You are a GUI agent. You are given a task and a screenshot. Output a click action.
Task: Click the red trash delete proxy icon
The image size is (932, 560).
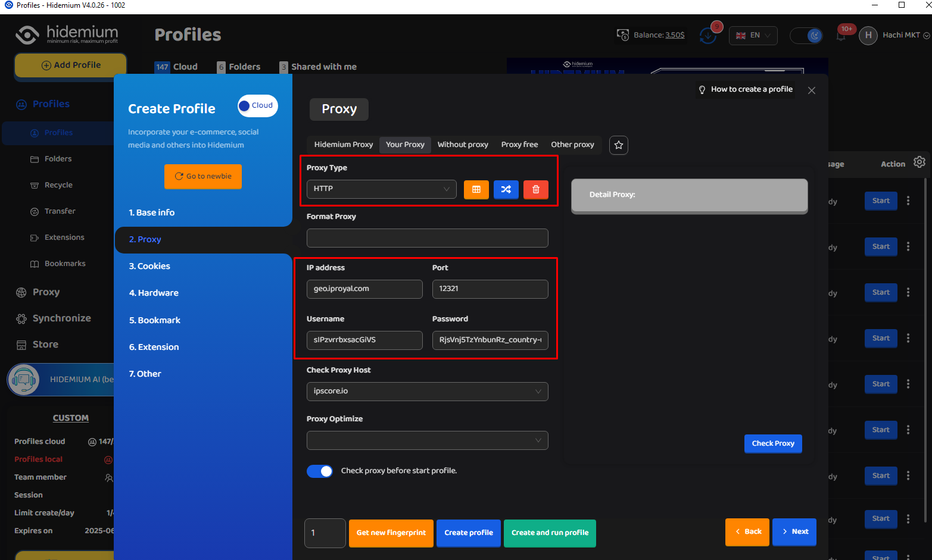pos(535,189)
